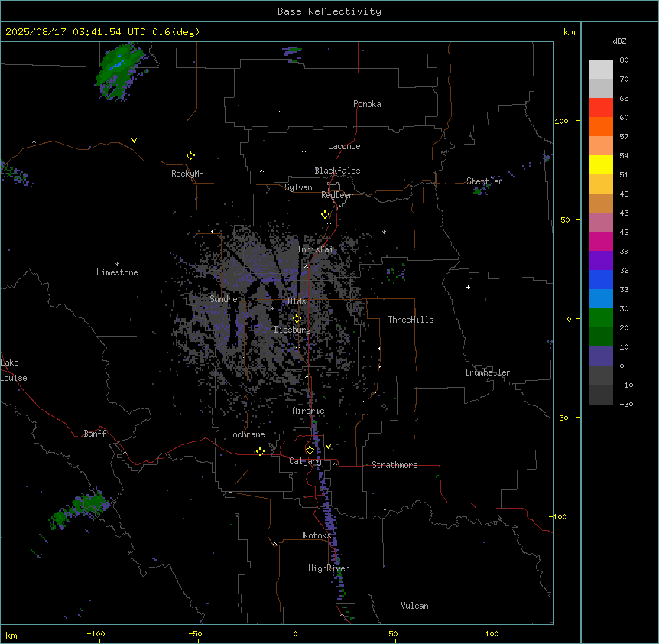The width and height of the screenshot is (659, 644).
Task: Click the white asterisk above Limestone label
Action: point(117,265)
